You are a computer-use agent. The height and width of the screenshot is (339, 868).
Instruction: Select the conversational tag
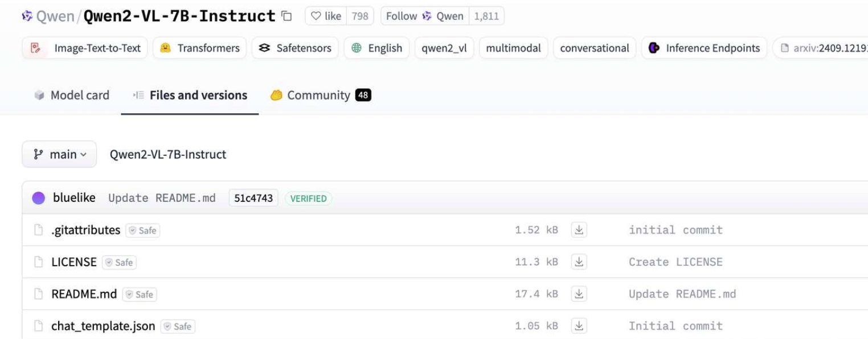click(x=594, y=48)
